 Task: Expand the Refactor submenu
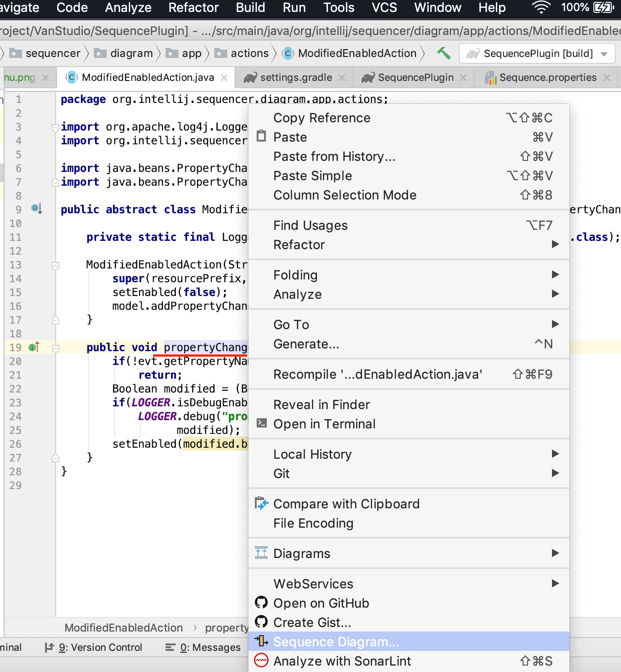(299, 245)
